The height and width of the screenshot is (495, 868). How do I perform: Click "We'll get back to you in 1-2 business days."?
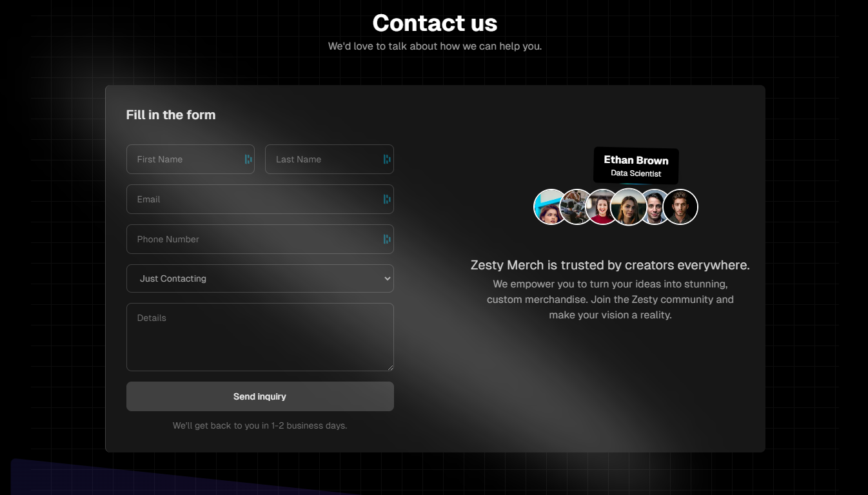pyautogui.click(x=260, y=425)
